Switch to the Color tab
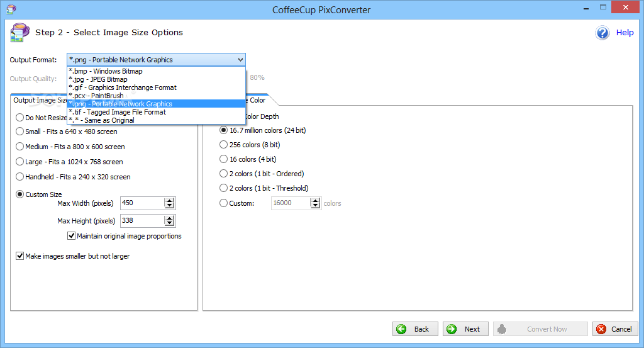 tap(257, 100)
